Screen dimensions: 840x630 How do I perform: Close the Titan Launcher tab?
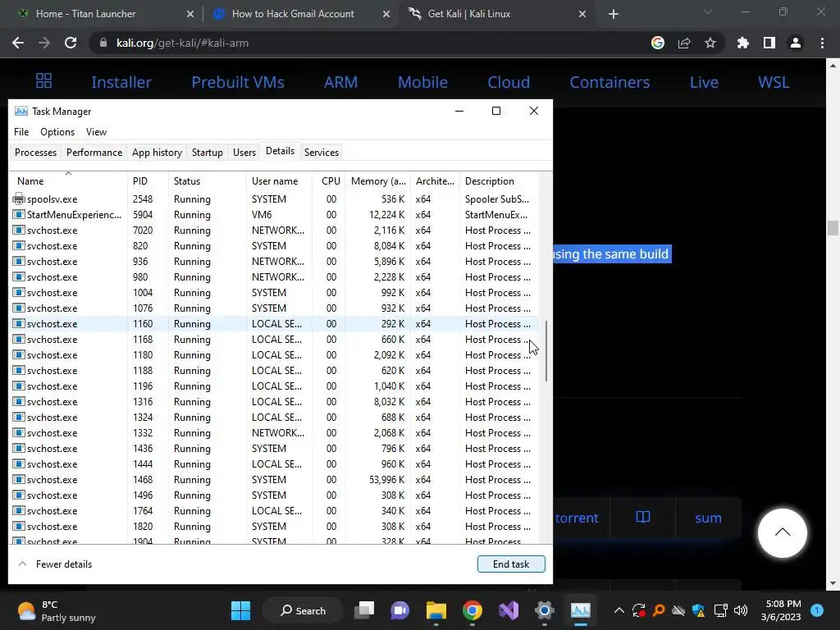(190, 14)
